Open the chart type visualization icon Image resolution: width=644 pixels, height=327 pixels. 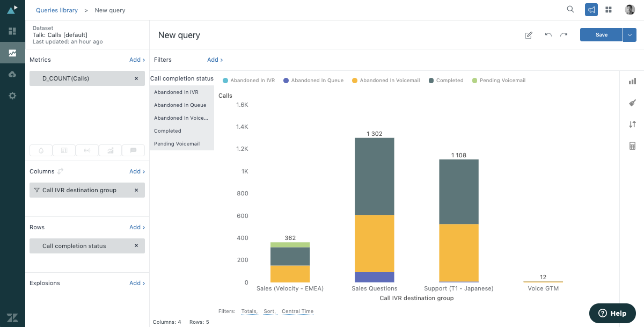(632, 81)
